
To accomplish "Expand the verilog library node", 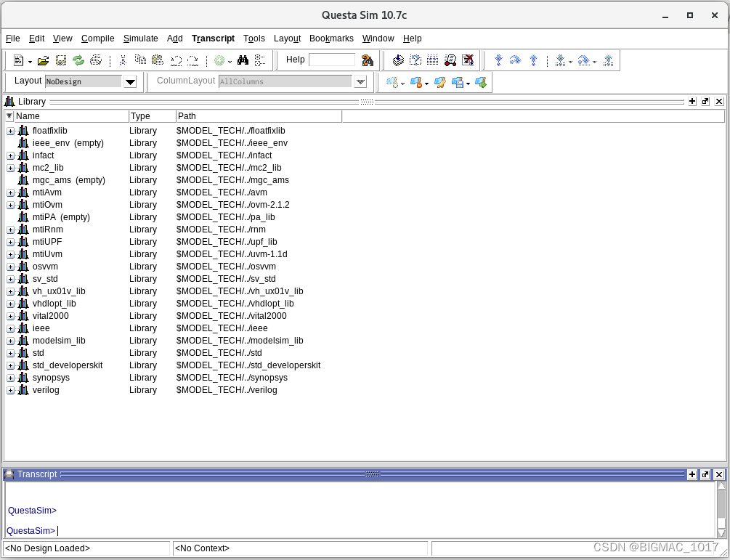I will (x=10, y=391).
